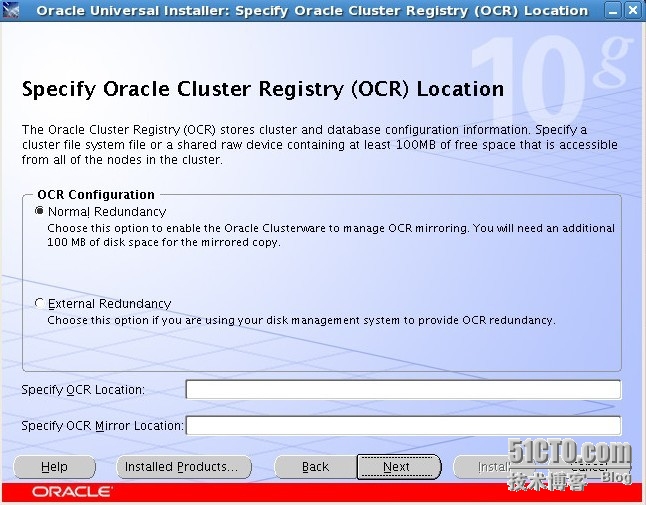Select the Normal Redundancy radio button

tap(40, 211)
